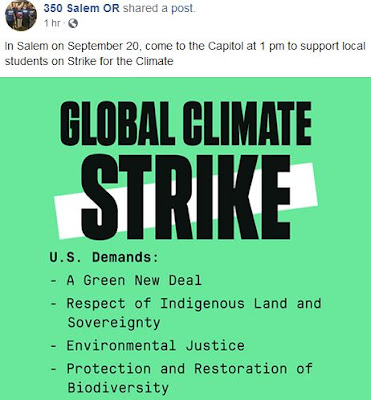The height and width of the screenshot is (400, 371).
Task: Click the caption line "students on Strike for the Climate"
Action: coord(89,61)
